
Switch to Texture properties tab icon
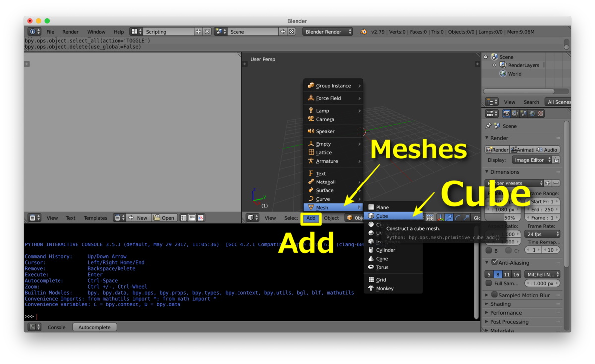[x=540, y=114]
